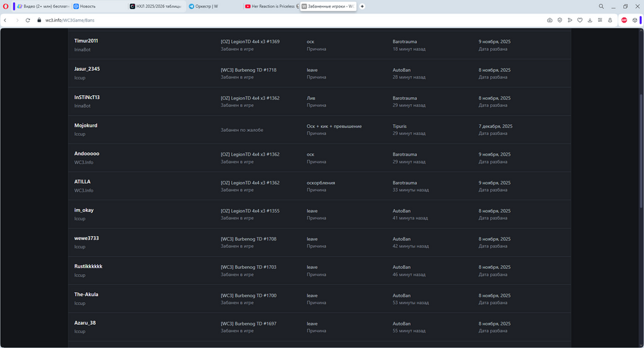Click the Opera send flow arrow icon

click(570, 20)
